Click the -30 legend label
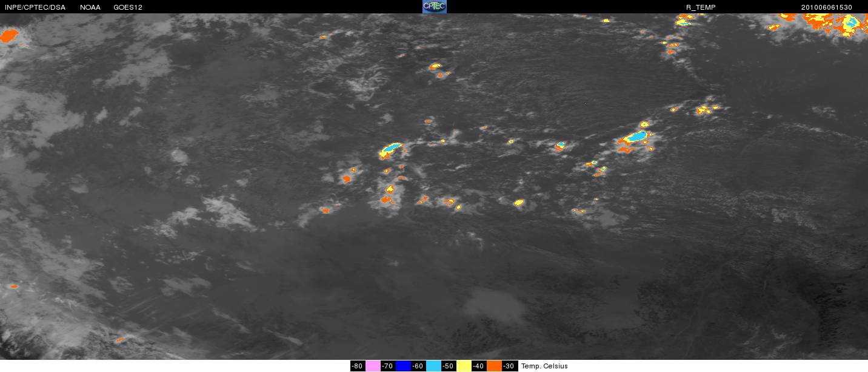 [x=509, y=366]
